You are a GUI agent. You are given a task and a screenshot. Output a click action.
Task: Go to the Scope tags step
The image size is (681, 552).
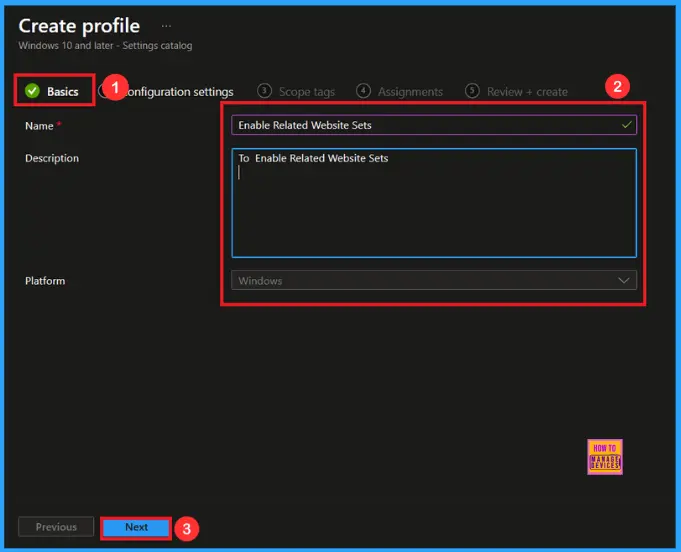pyautogui.click(x=296, y=92)
